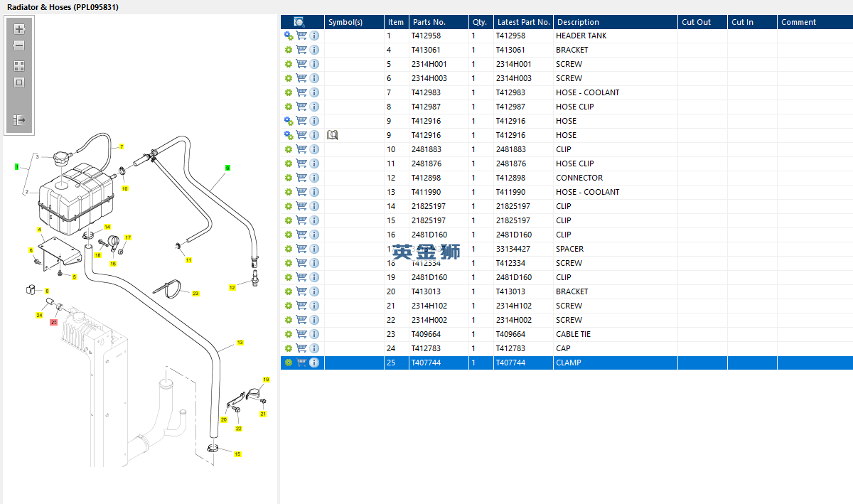Click the Radiator & Hoses (PPL095831) title

point(63,7)
